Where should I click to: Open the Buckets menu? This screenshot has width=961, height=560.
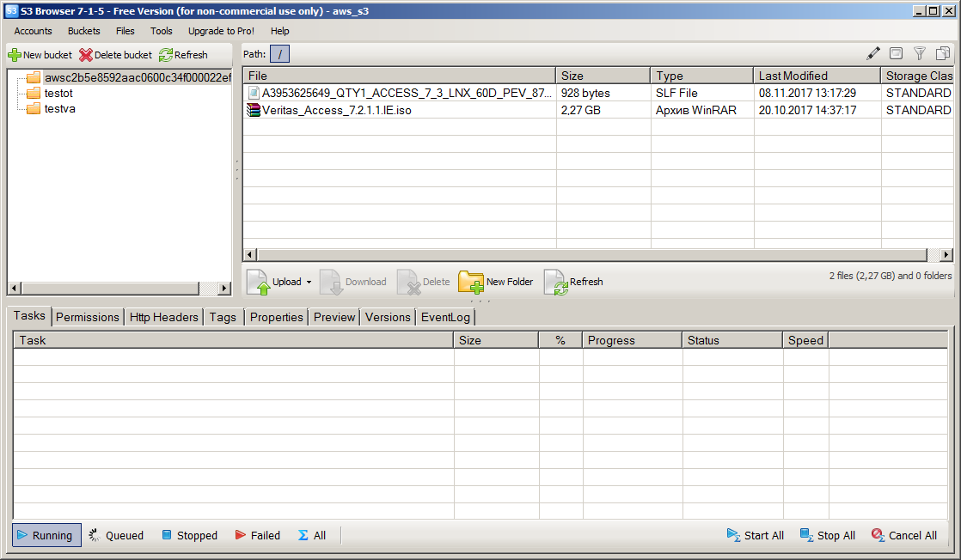tap(83, 31)
